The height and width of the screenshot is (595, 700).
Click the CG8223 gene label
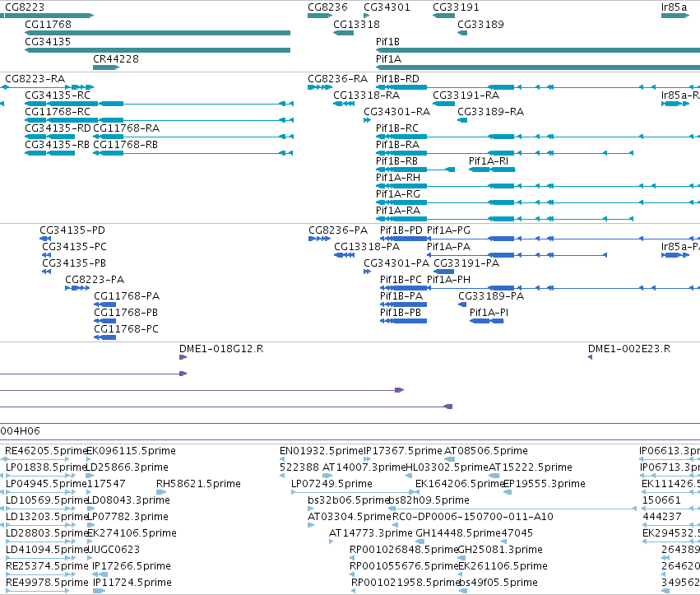[25, 7]
